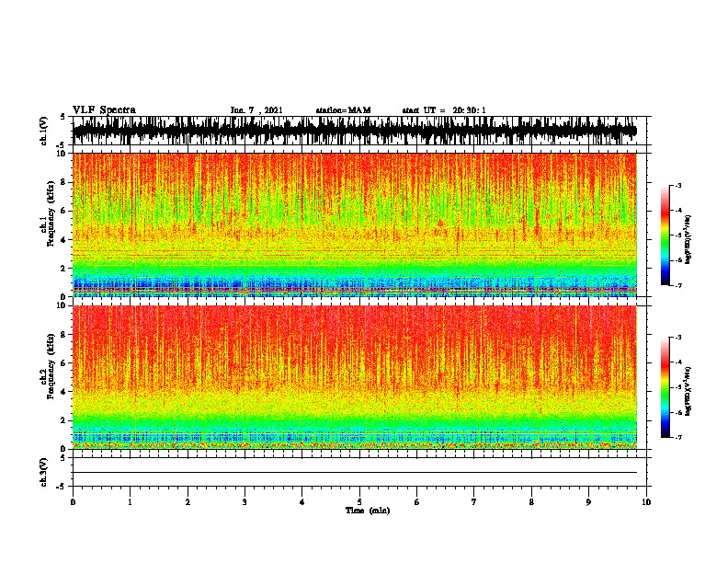Click the color scale bar beside ch.2 spectrogram
Image resolution: width=728 pixels, height=563 pixels.
pos(665,387)
